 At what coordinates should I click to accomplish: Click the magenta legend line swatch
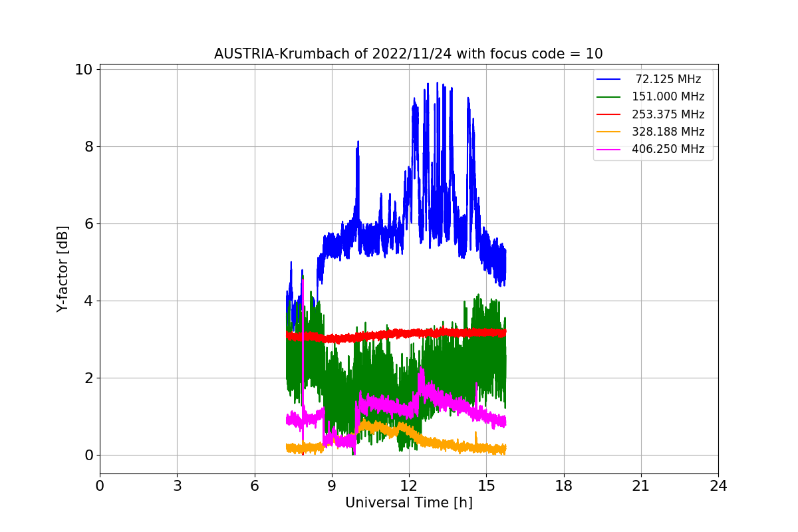(609, 150)
